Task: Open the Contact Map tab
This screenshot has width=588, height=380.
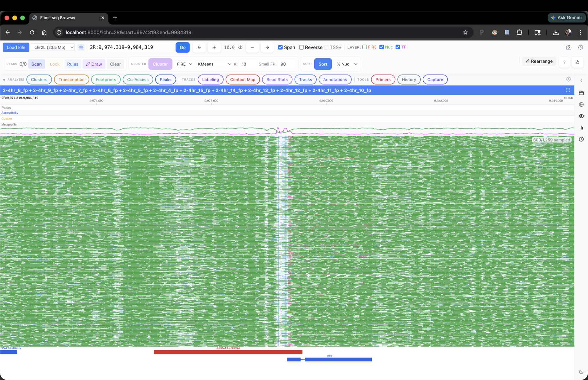Action: (243, 79)
